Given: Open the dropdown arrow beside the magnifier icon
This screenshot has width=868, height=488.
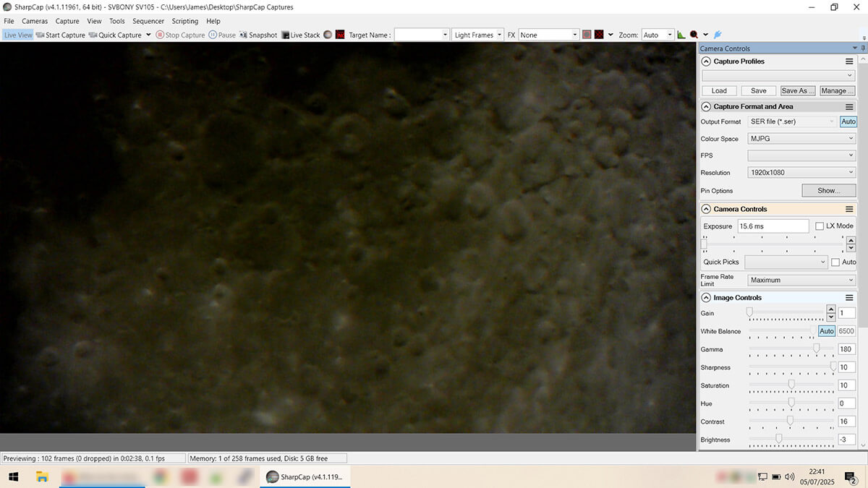Looking at the screenshot, I should coord(705,35).
